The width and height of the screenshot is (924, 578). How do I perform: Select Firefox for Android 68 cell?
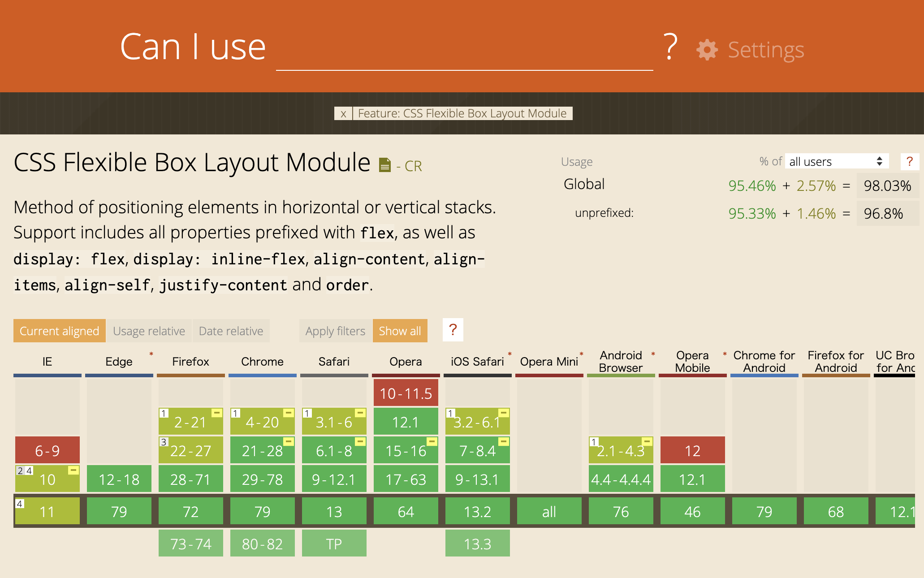tap(836, 511)
